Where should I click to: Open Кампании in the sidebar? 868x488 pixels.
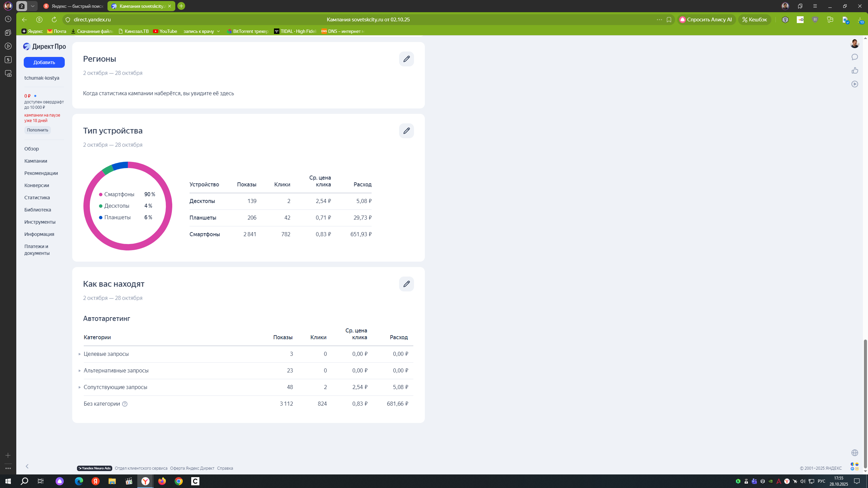pyautogui.click(x=36, y=161)
